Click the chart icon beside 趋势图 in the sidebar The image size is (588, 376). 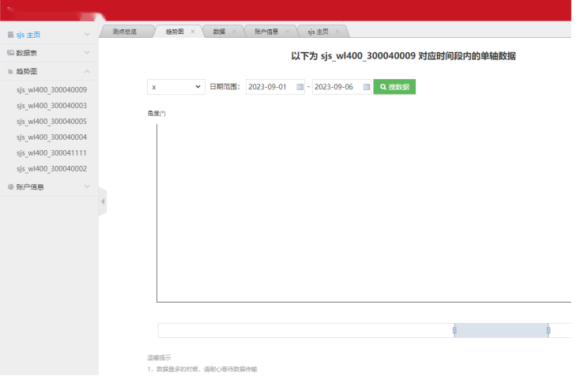coord(10,71)
